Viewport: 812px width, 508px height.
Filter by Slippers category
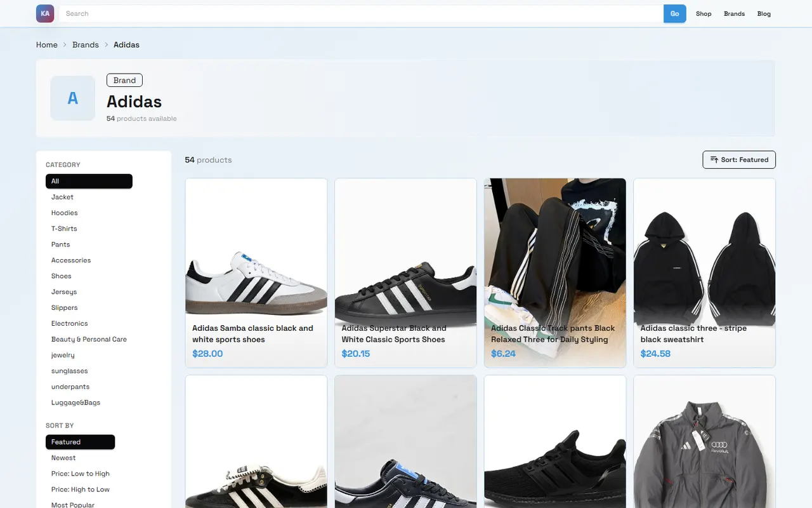click(x=65, y=308)
